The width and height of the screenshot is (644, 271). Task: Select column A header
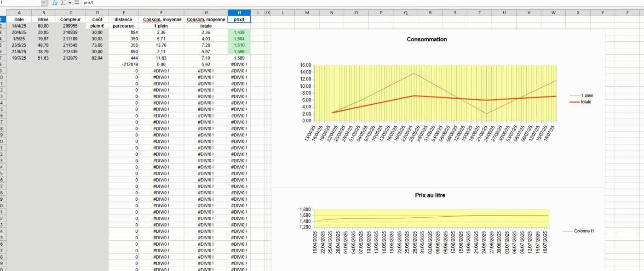19,12
